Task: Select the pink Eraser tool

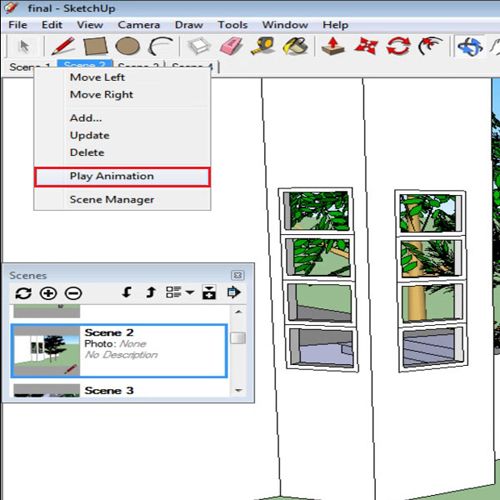Action: [231, 46]
